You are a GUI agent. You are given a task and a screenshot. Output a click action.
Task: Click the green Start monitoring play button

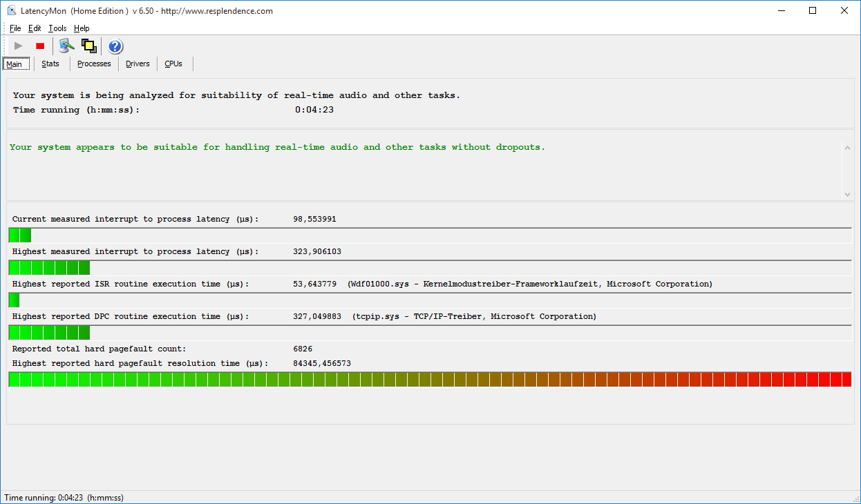(19, 46)
